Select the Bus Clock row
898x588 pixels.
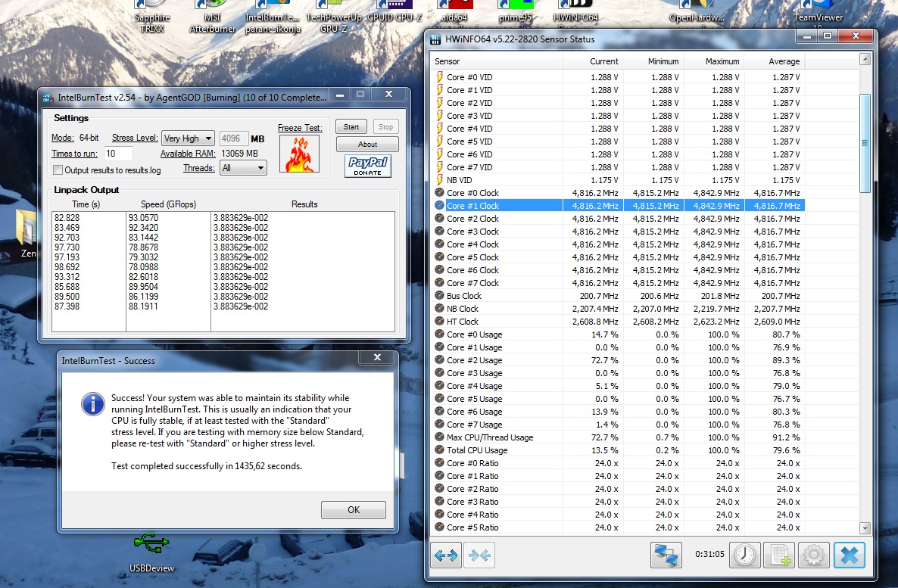tap(619, 295)
